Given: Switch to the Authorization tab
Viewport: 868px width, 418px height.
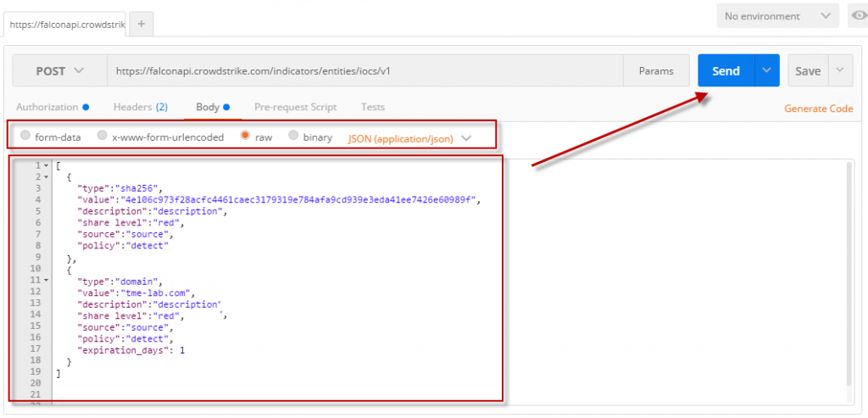Looking at the screenshot, I should [x=47, y=108].
